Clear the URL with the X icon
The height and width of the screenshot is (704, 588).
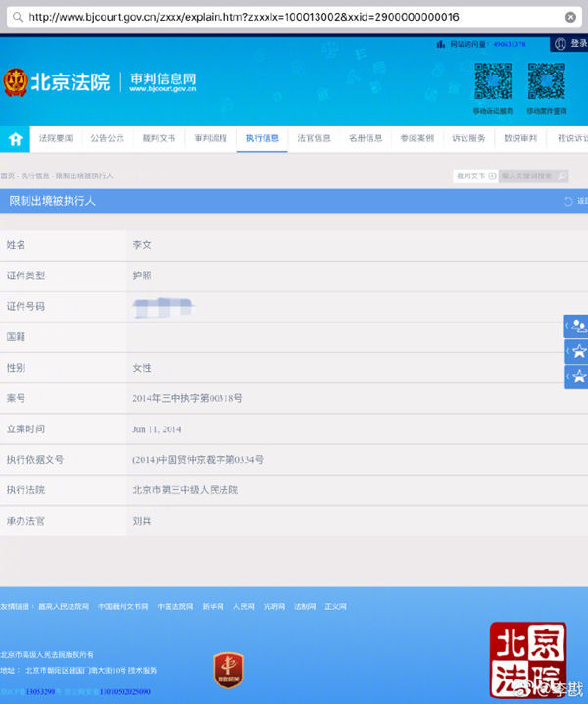click(570, 17)
